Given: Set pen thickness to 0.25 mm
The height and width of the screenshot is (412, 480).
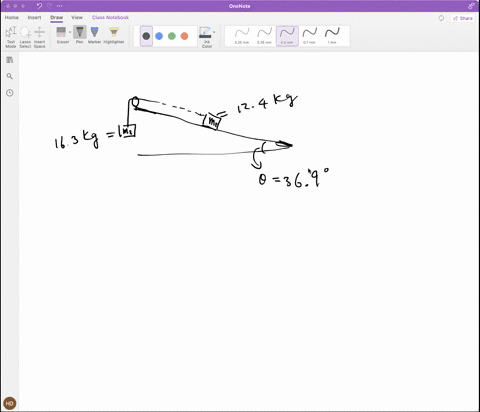Looking at the screenshot, I should click(x=242, y=36).
